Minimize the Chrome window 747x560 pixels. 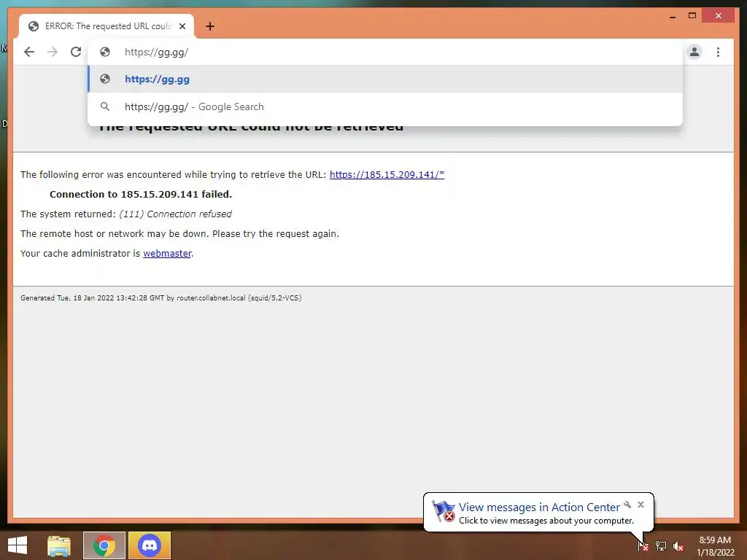coord(673,16)
